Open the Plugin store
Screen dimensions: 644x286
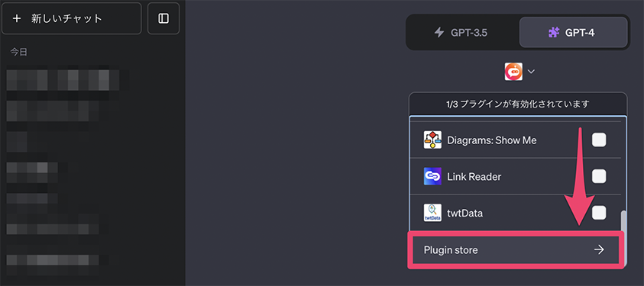[516, 249]
